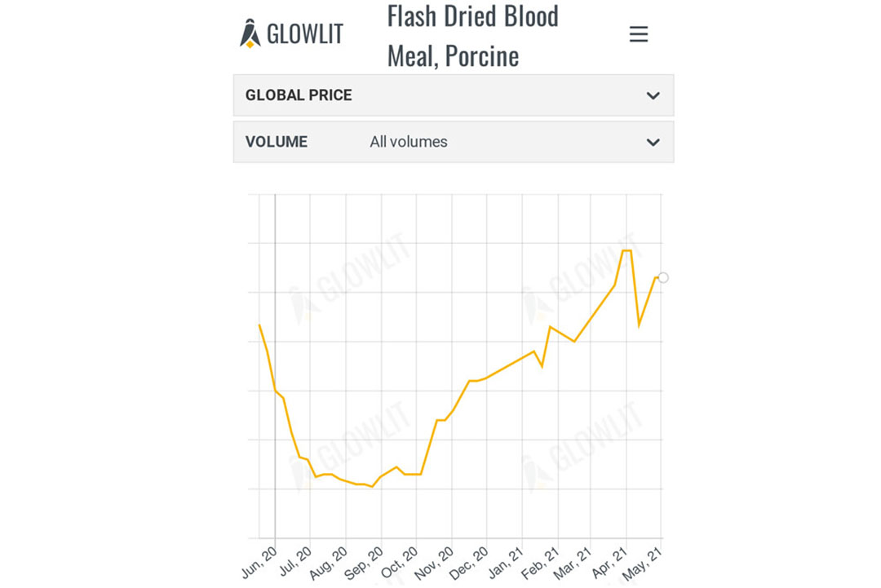Click the Nov, 20 axis label

click(x=434, y=564)
